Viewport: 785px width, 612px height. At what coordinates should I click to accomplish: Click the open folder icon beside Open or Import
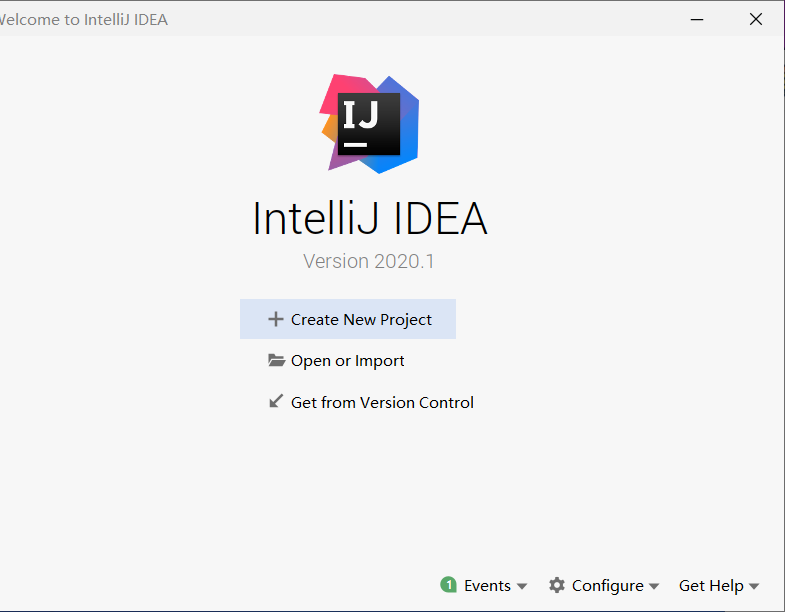click(x=276, y=361)
